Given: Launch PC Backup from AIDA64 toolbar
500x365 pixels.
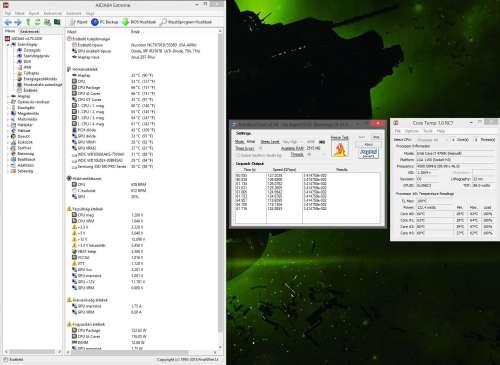Looking at the screenshot, I should click(x=105, y=22).
